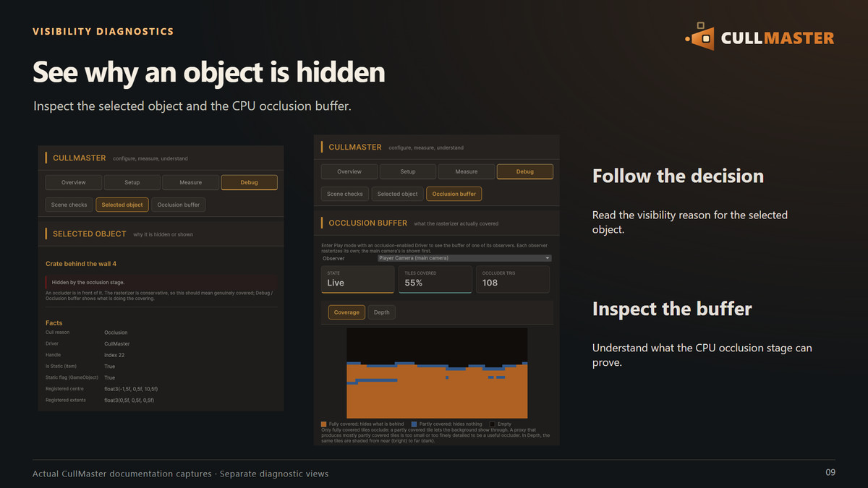
Task: Click the OCCLUSION BUFFER section header
Action: (x=367, y=223)
